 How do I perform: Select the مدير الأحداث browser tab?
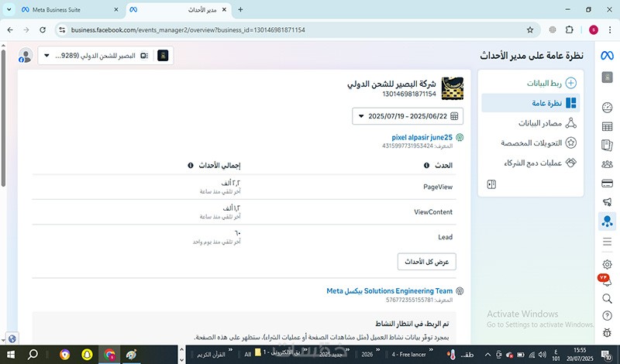click(x=178, y=9)
